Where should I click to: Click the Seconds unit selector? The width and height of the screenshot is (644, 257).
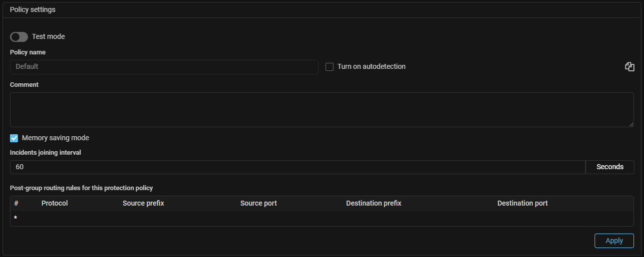(x=610, y=167)
